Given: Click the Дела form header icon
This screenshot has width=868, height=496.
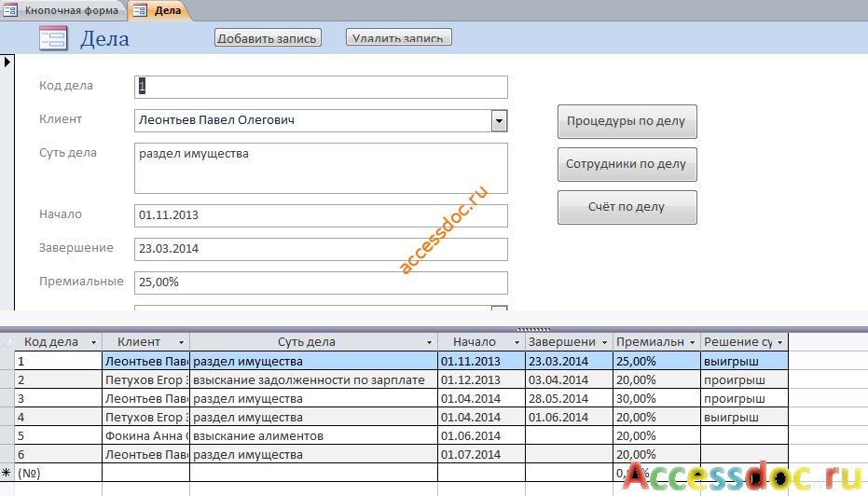Looking at the screenshot, I should (x=53, y=38).
